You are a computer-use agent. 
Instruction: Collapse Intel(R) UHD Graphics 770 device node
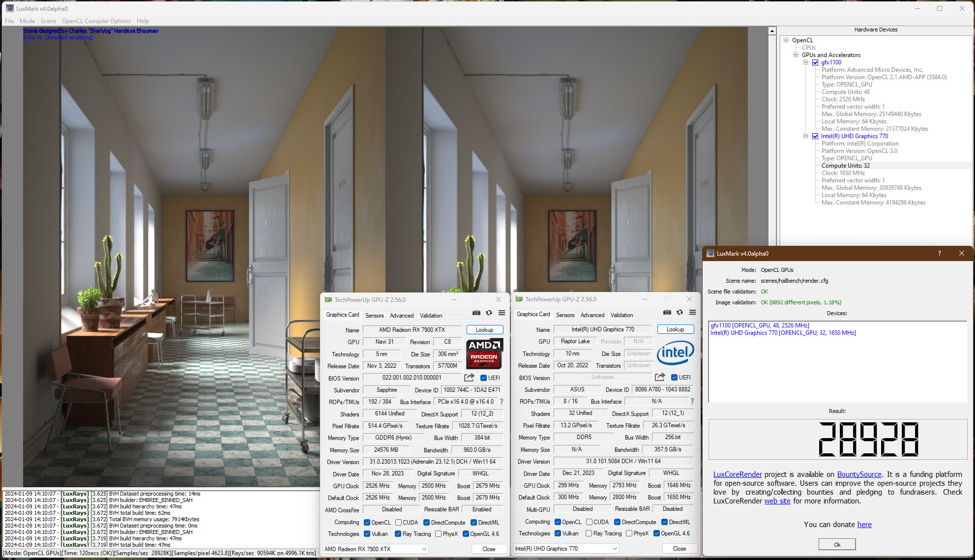coord(805,136)
